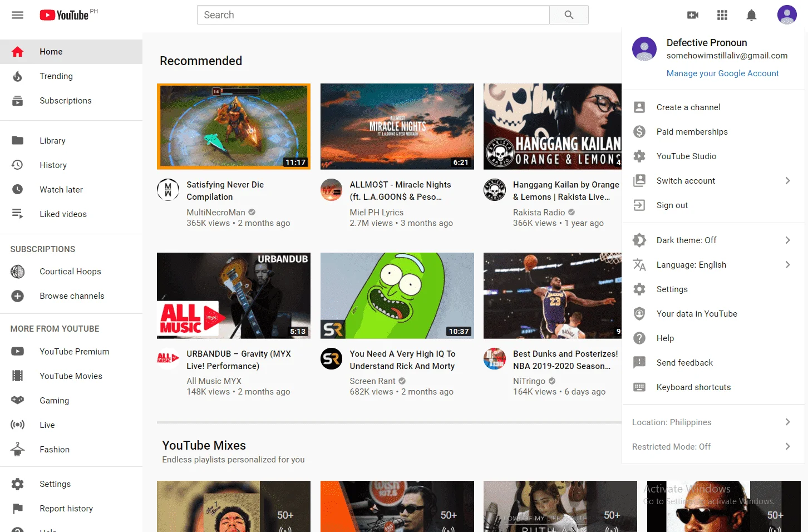Expand the Language submenu arrow
808x532 pixels.
coord(787,265)
